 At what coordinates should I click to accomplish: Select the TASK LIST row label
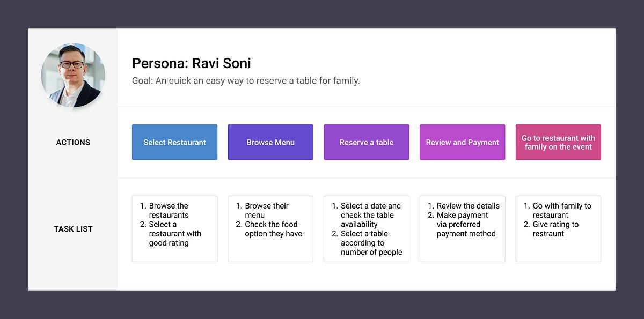(73, 229)
